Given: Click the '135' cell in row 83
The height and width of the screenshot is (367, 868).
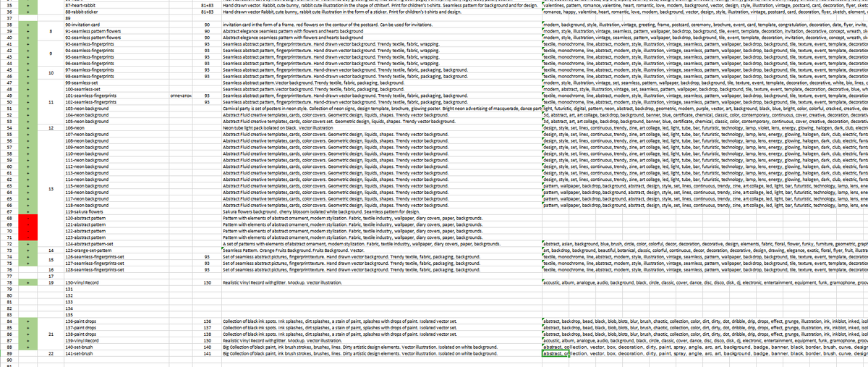Looking at the screenshot, I should pos(116,313).
